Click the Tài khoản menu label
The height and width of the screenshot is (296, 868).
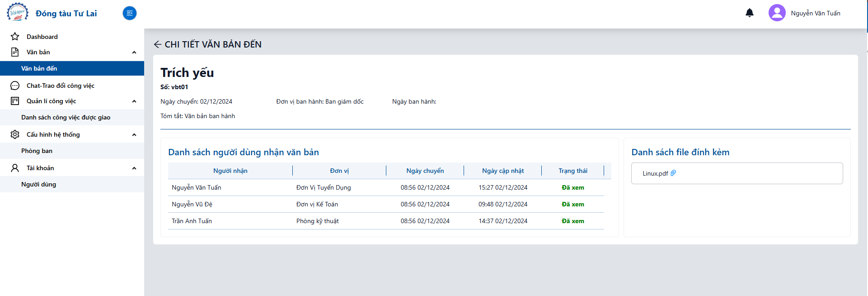(40, 168)
